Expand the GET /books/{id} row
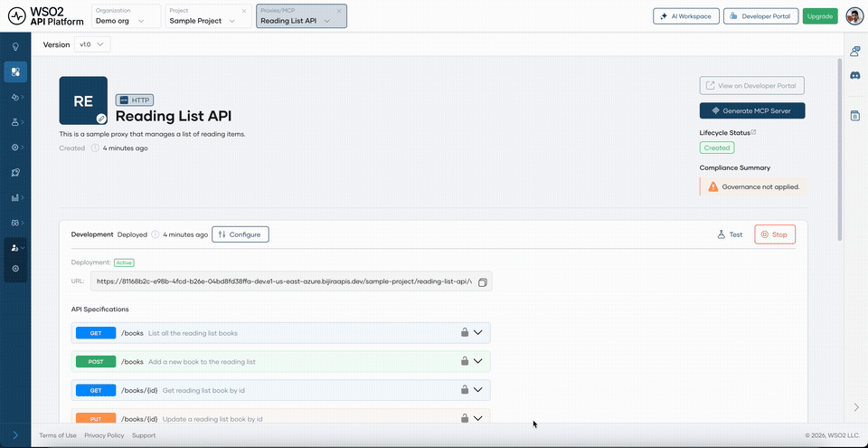 point(478,390)
